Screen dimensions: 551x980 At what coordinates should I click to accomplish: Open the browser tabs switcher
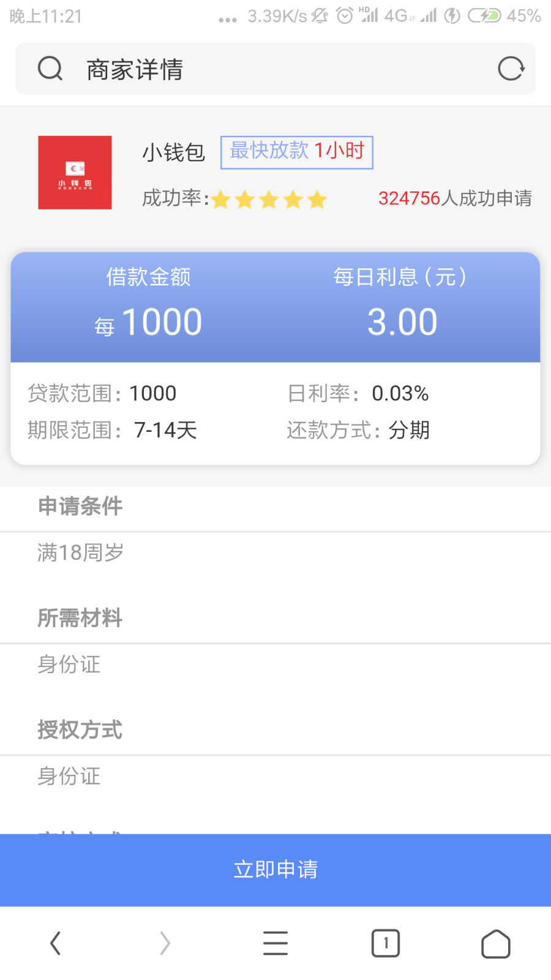[x=386, y=943]
